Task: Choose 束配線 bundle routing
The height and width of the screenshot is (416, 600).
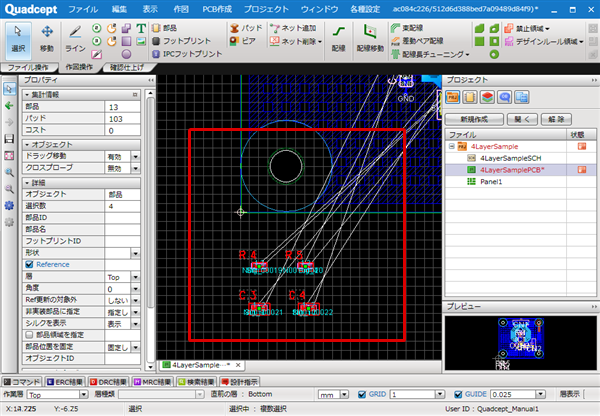Action: pos(407,28)
